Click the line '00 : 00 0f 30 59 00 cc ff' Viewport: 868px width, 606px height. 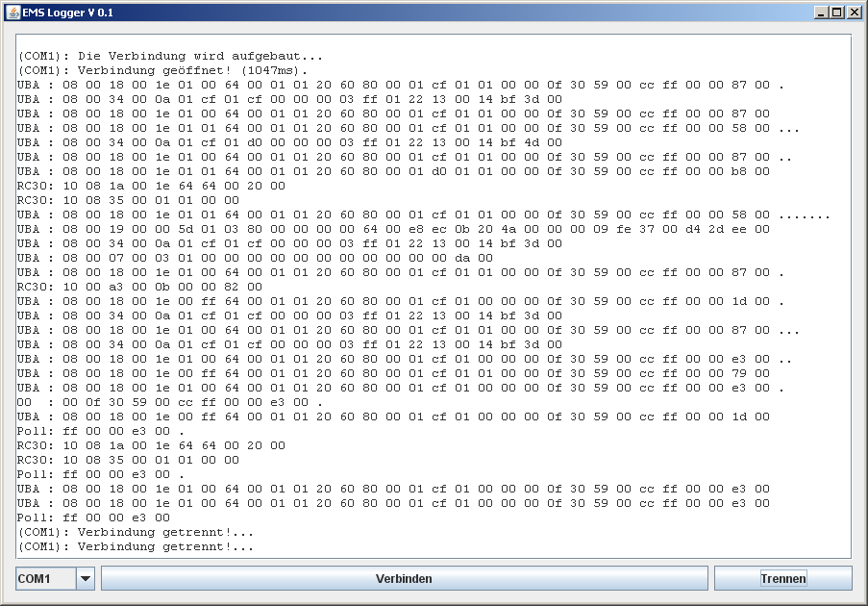point(169,402)
